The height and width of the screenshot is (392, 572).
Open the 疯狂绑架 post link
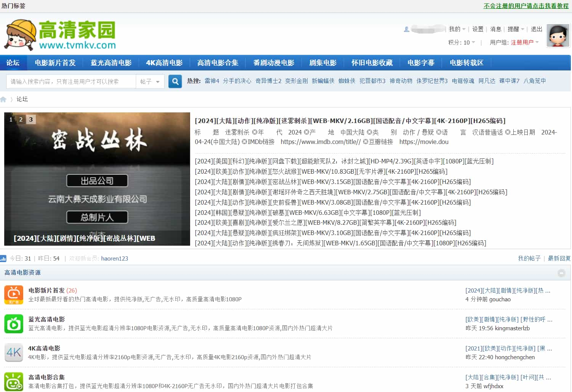pyautogui.click(x=333, y=233)
